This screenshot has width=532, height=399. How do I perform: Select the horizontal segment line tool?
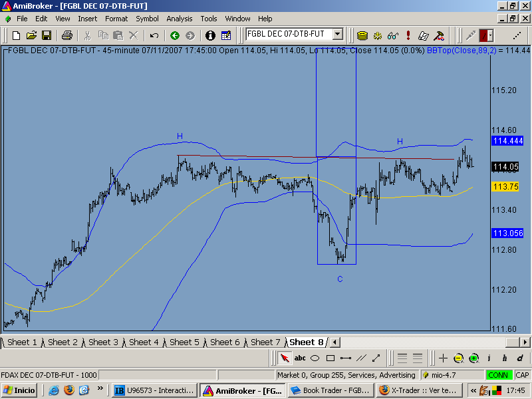[x=346, y=358]
